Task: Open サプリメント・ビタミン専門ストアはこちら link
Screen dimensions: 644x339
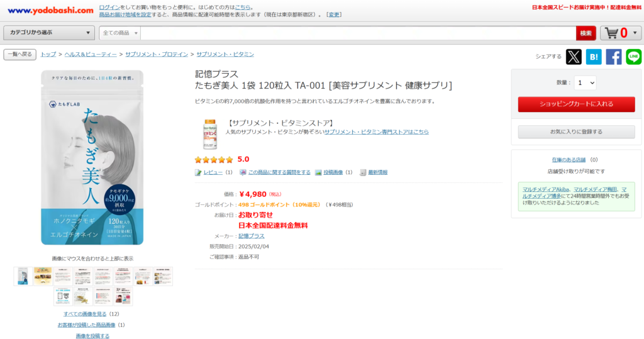Action: (x=376, y=132)
